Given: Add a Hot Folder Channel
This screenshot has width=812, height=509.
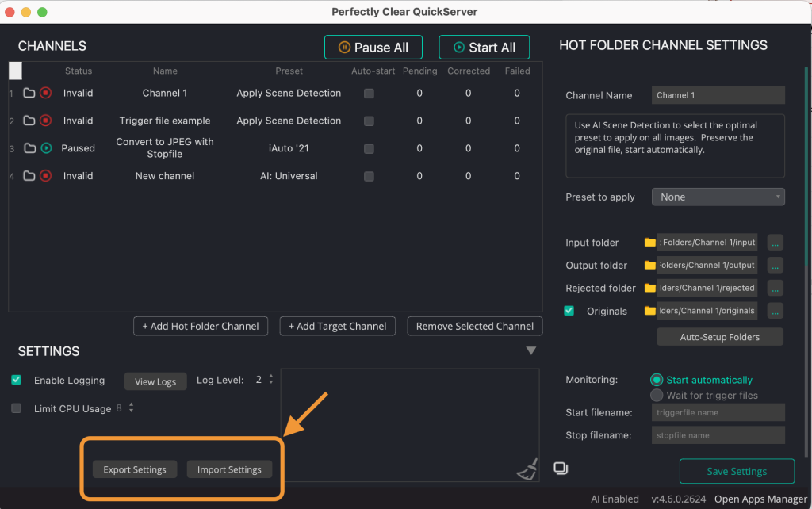Looking at the screenshot, I should click(201, 326).
